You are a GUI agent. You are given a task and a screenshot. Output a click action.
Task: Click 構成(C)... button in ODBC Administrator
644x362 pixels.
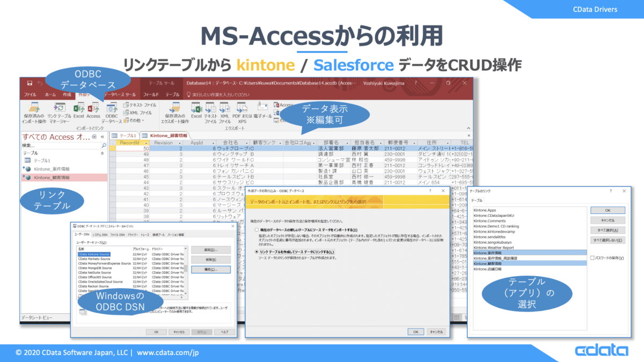[x=210, y=269]
